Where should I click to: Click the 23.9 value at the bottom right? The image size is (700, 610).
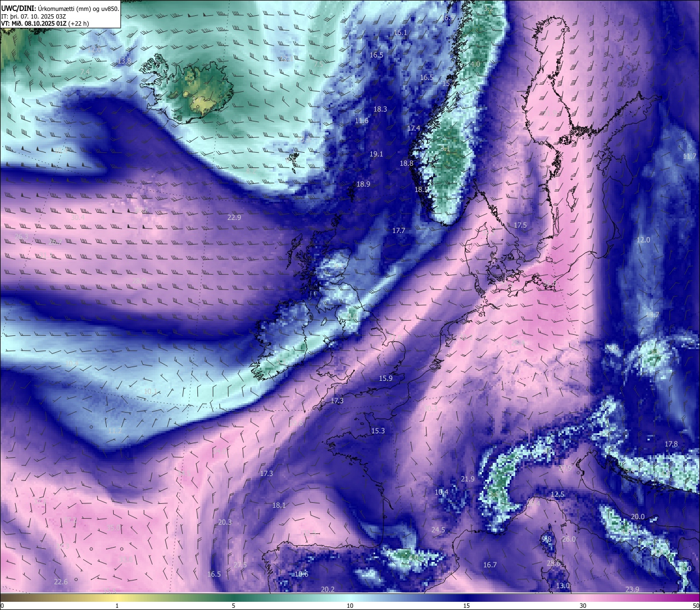[x=632, y=589]
